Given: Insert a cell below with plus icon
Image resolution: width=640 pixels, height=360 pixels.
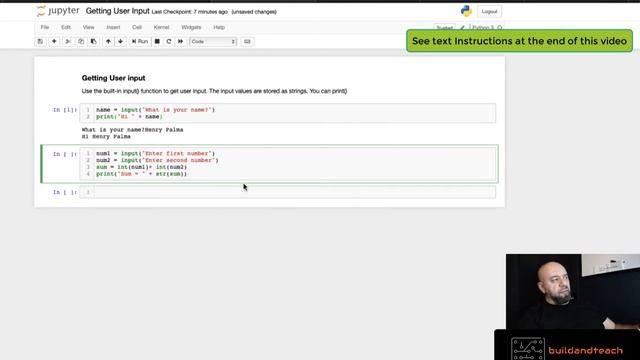Looking at the screenshot, I should coord(54,42).
